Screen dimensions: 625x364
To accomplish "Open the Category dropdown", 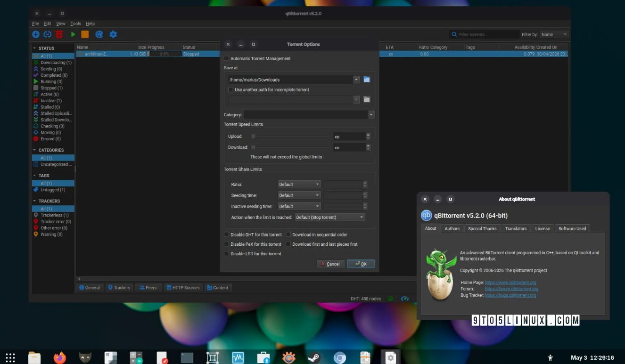I will (371, 114).
